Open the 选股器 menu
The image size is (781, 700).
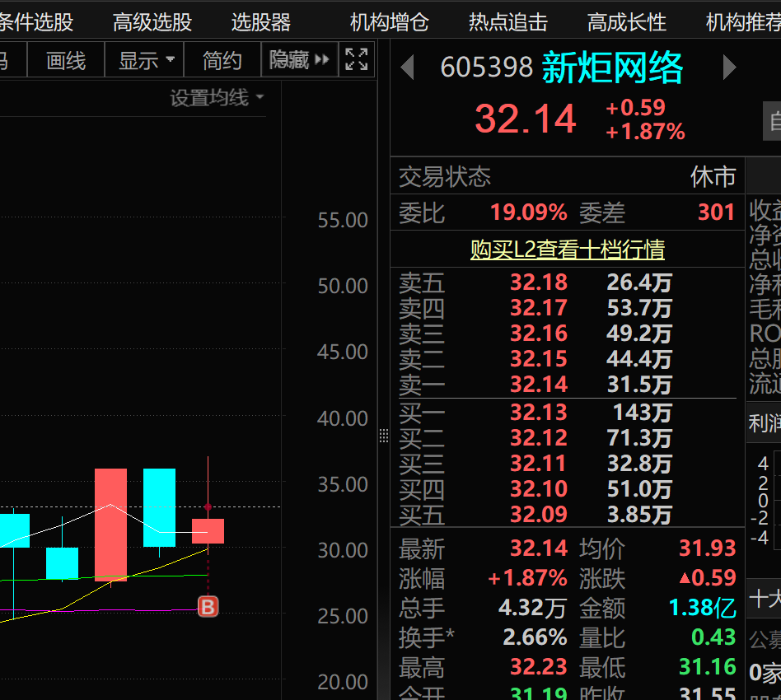[x=261, y=22]
